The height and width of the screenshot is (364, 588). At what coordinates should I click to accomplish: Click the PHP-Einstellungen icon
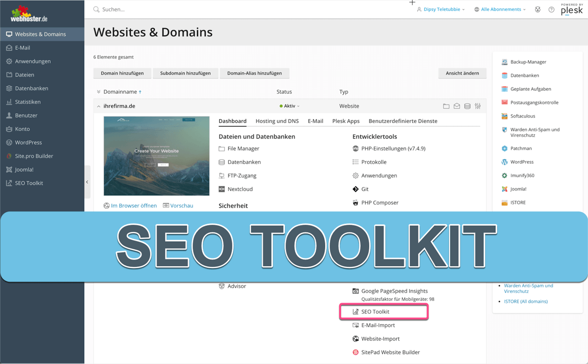point(356,149)
